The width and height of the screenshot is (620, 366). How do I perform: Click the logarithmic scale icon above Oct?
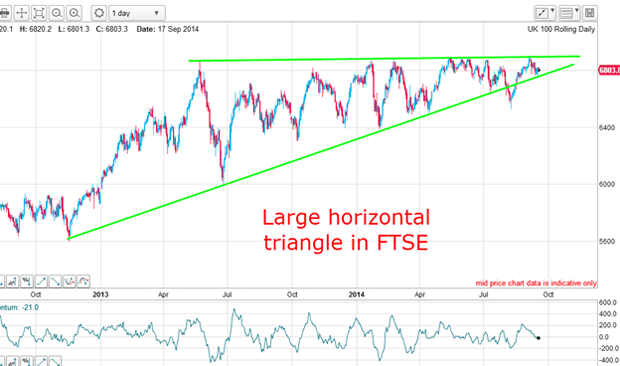12,281
